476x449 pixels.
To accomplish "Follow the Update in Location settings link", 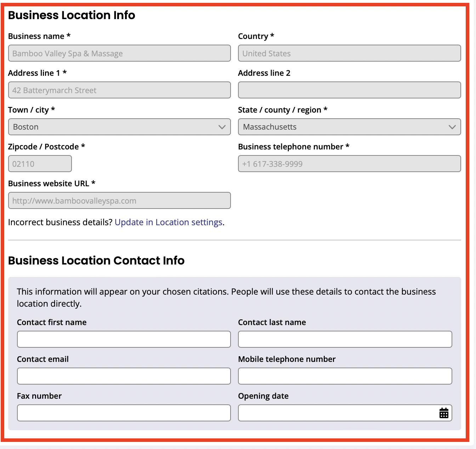I will click(x=169, y=222).
